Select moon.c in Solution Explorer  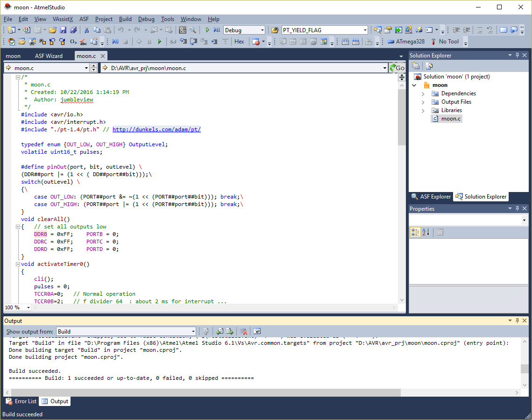(447, 119)
